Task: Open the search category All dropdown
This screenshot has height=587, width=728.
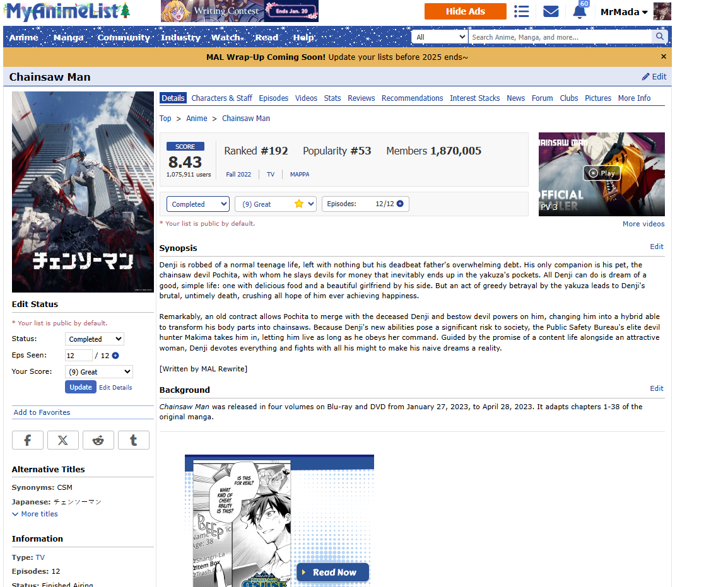Action: (x=440, y=37)
